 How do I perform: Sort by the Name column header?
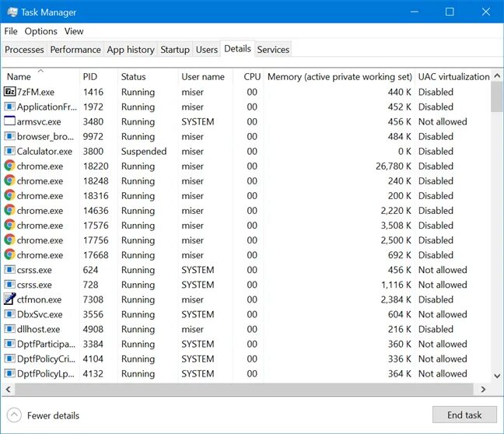40,76
